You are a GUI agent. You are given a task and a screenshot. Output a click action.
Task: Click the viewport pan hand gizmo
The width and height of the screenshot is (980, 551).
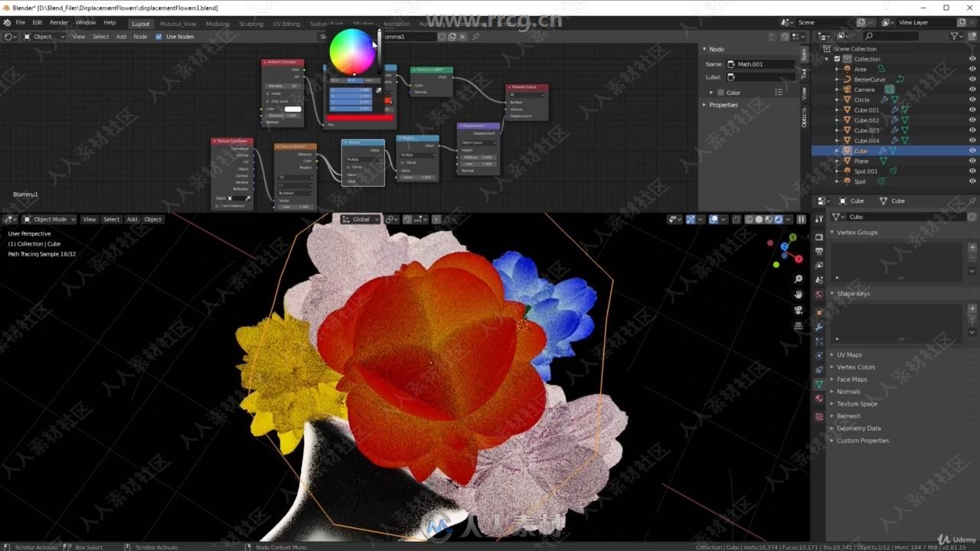click(x=799, y=295)
